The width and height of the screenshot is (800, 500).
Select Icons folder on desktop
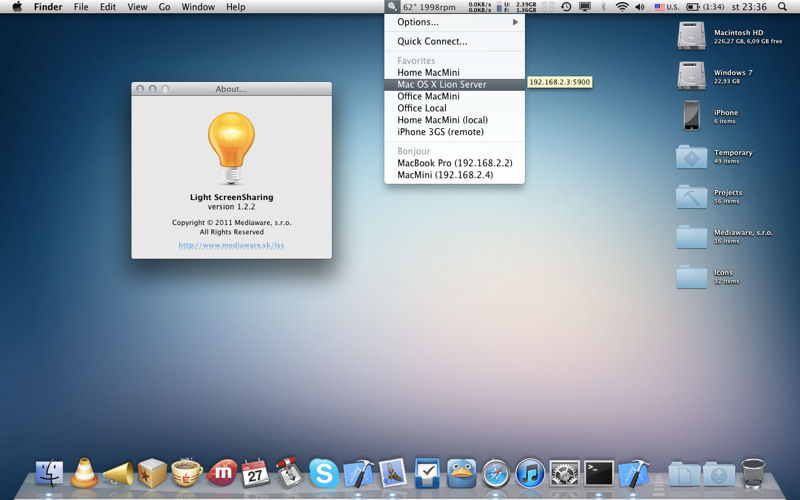[x=691, y=276]
